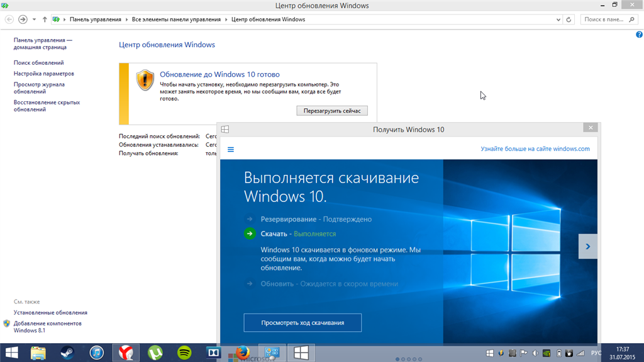
Task: Close the Получить Windows 10 window
Action: click(x=591, y=128)
